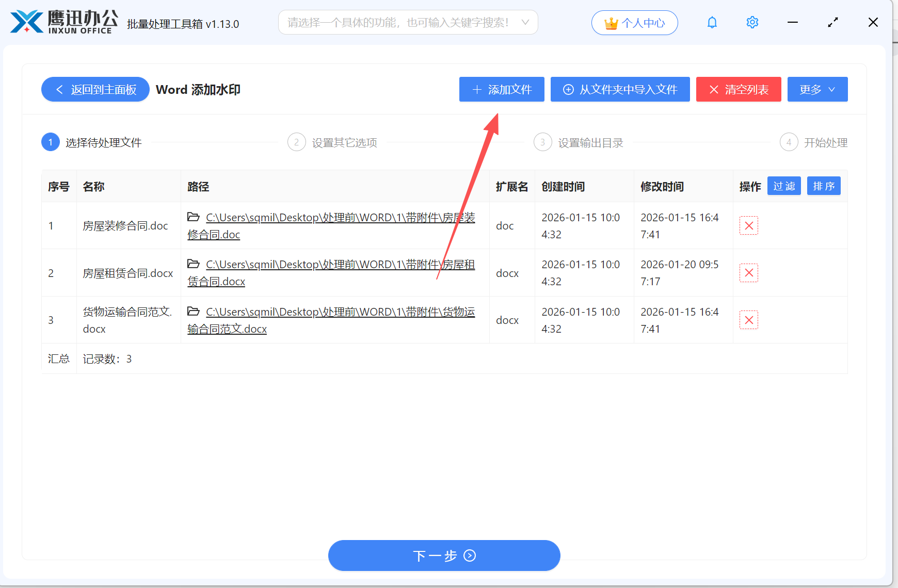Expand the chevron in the search box
The height and width of the screenshot is (588, 898).
tap(525, 22)
